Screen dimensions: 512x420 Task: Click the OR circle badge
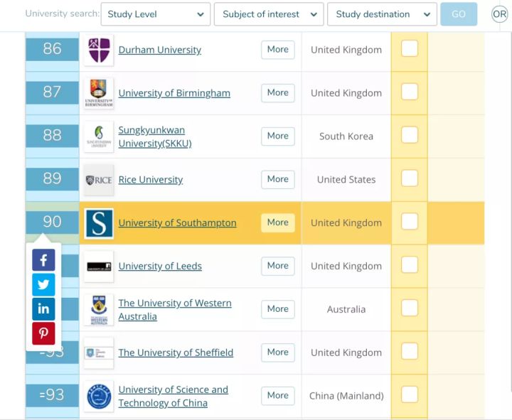(500, 14)
